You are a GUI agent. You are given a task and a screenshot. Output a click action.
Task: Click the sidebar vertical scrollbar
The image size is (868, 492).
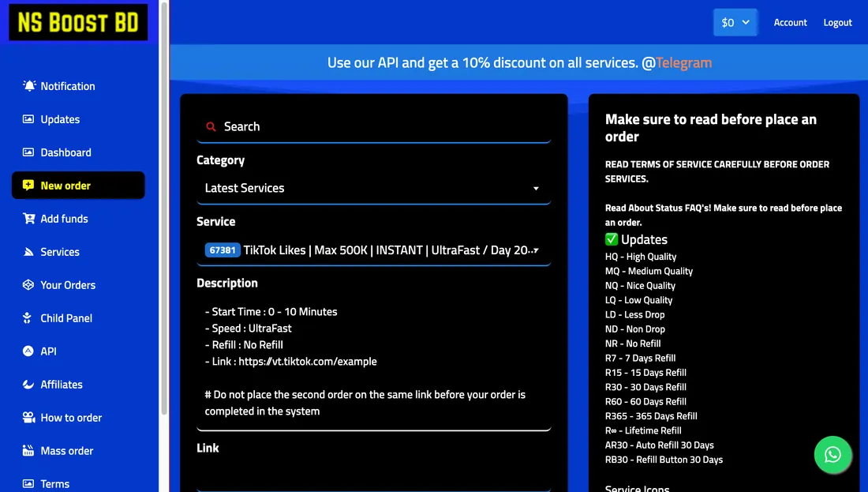(x=164, y=208)
